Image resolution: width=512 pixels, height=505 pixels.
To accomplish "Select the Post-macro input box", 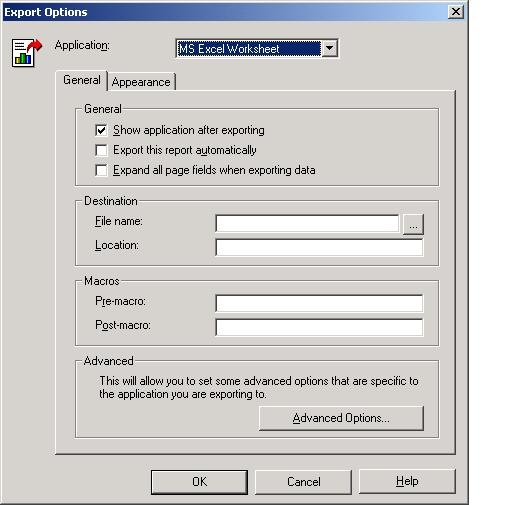I will 319,327.
